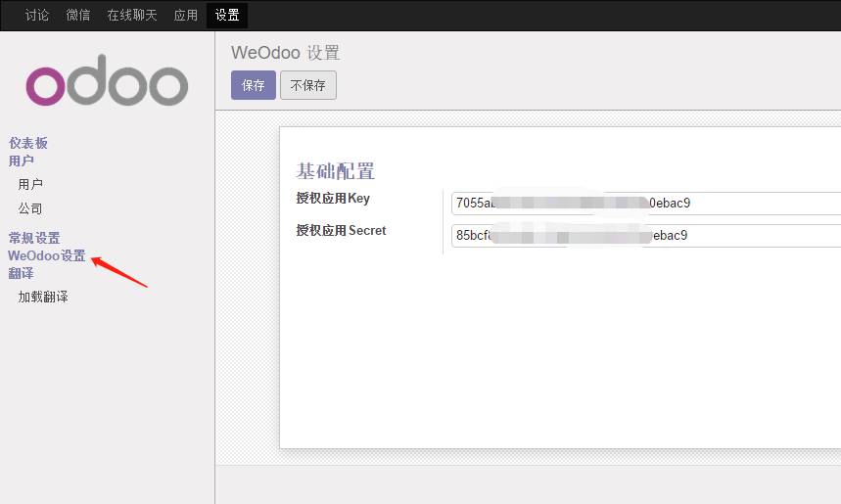The height and width of the screenshot is (504, 841).
Task: Open the 公司 submenu item
Action: pyautogui.click(x=30, y=208)
